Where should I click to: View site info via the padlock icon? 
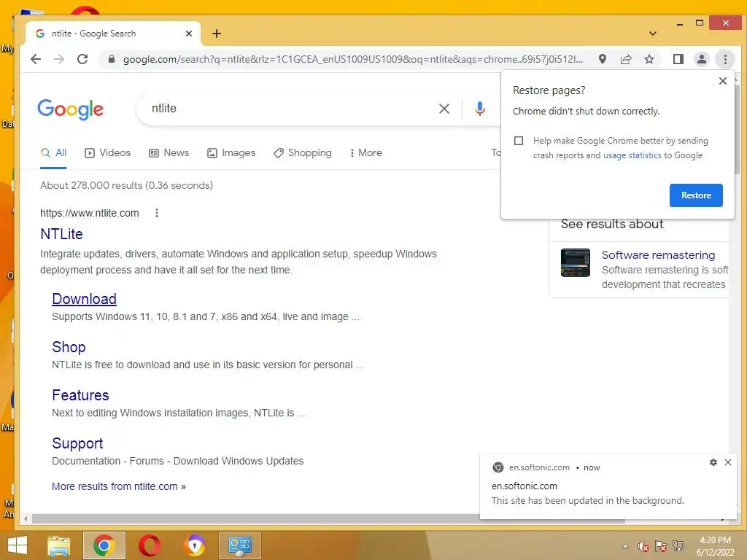[x=112, y=59]
